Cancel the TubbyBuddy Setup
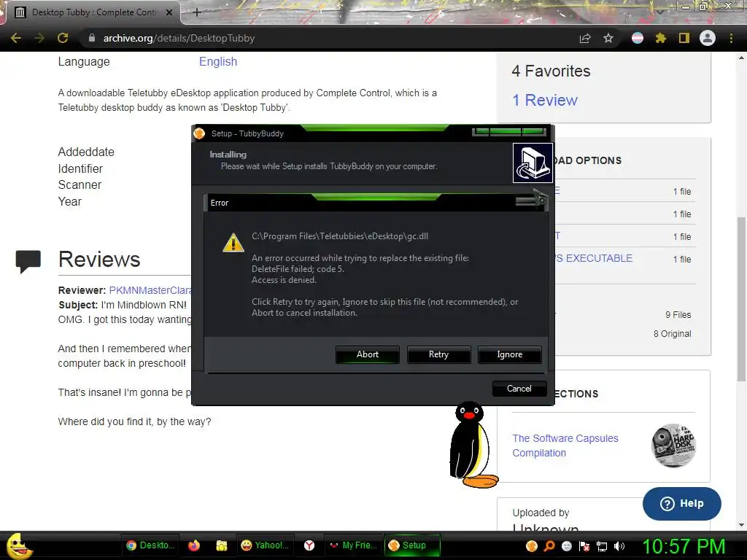This screenshot has height=560, width=747. 519,389
